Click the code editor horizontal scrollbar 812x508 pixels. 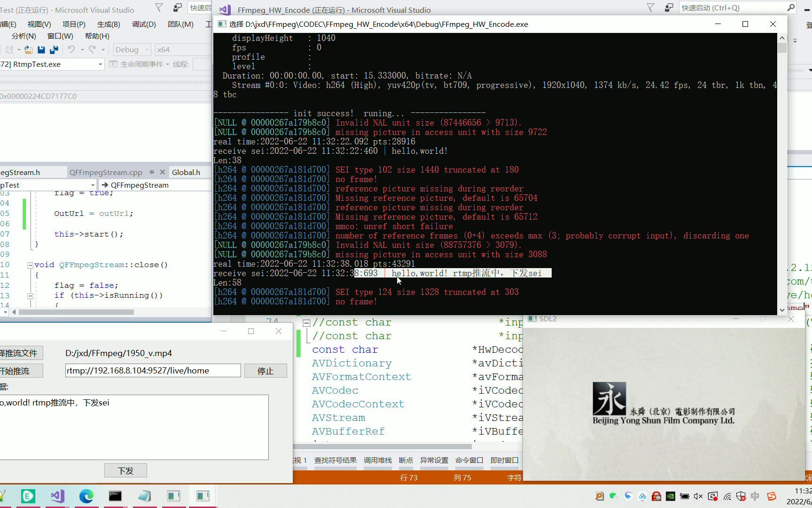pyautogui.click(x=76, y=312)
